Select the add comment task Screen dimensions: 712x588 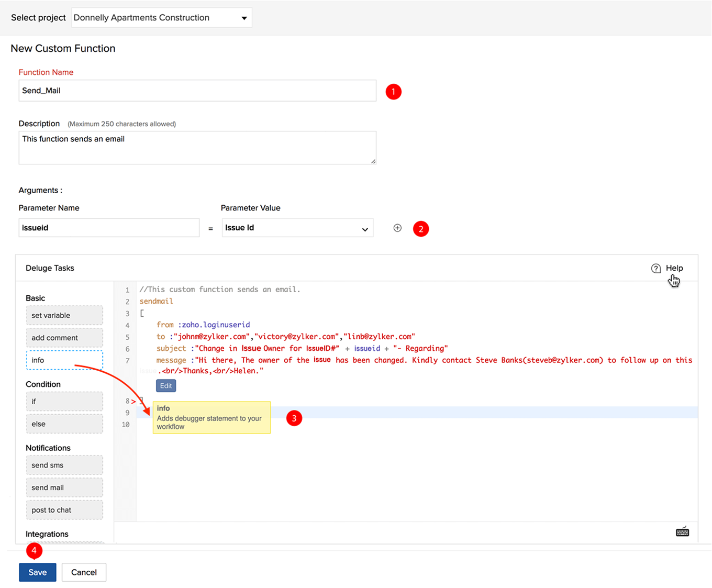64,338
